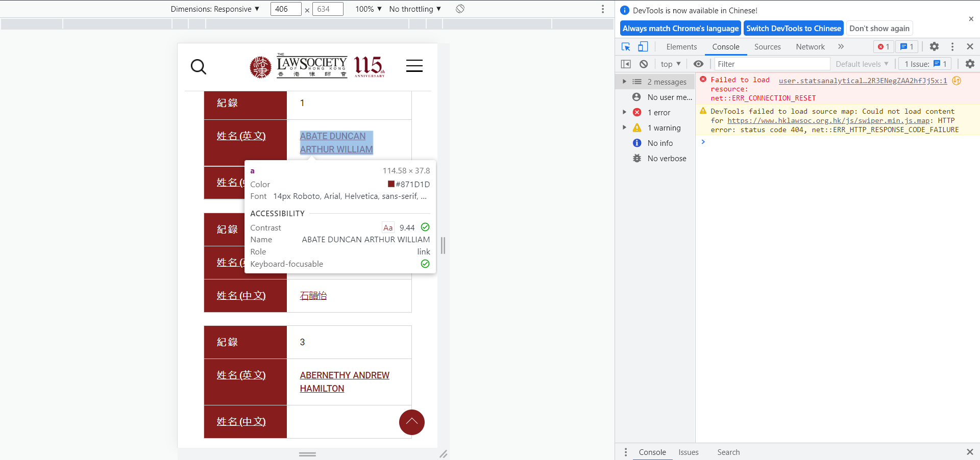
Task: Open the site hamburger menu
Action: click(x=414, y=66)
